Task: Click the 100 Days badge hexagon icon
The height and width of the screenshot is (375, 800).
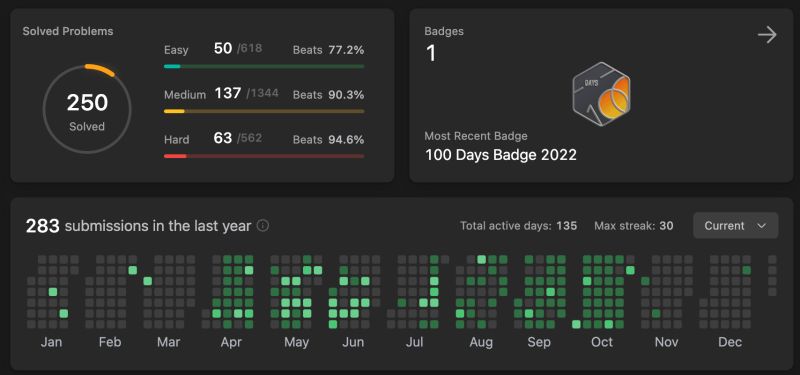Action: point(601,94)
